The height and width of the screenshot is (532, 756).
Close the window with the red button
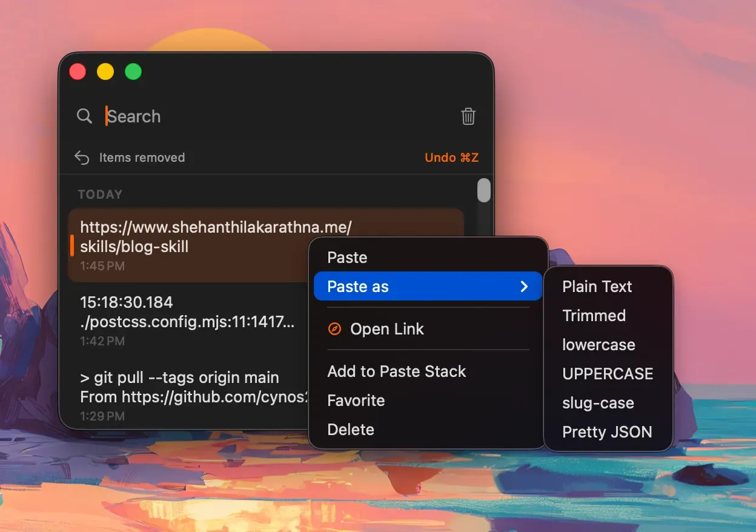click(x=78, y=71)
